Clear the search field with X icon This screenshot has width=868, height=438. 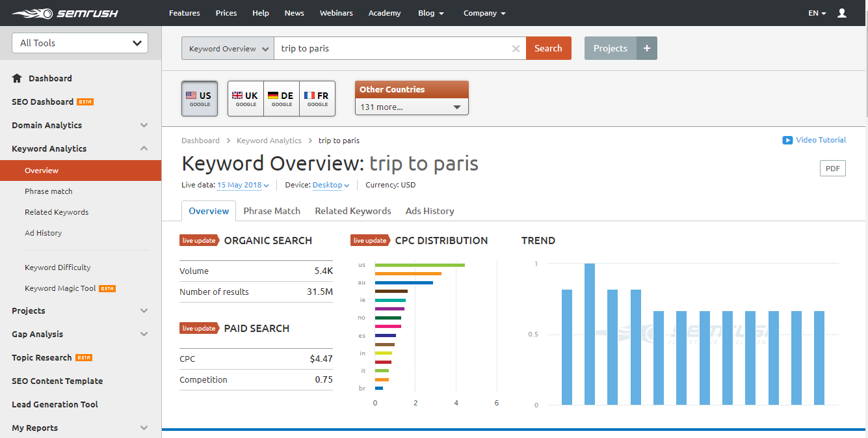click(x=516, y=49)
